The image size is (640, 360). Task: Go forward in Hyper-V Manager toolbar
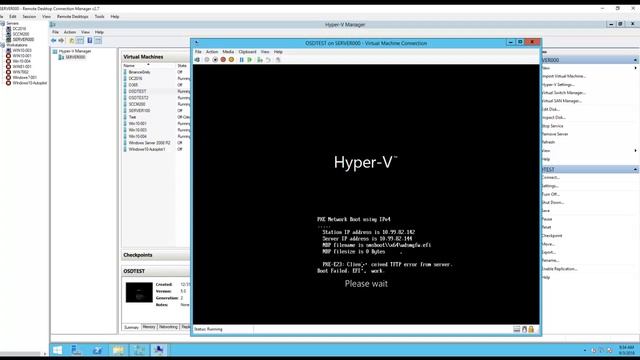point(61,40)
